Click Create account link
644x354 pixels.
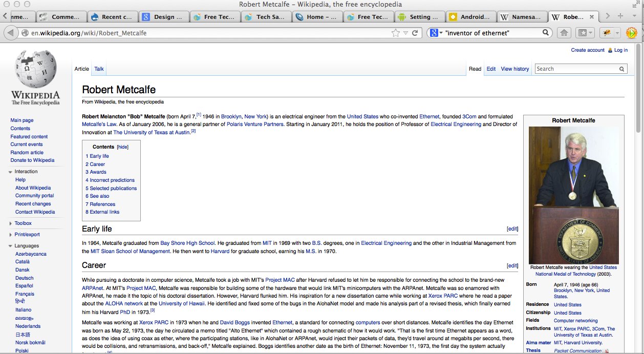click(588, 50)
